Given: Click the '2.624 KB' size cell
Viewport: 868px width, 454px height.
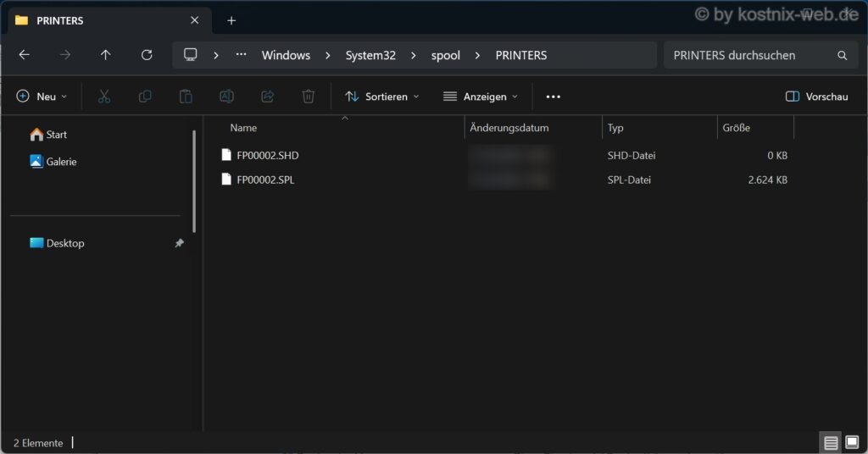Looking at the screenshot, I should point(767,180).
